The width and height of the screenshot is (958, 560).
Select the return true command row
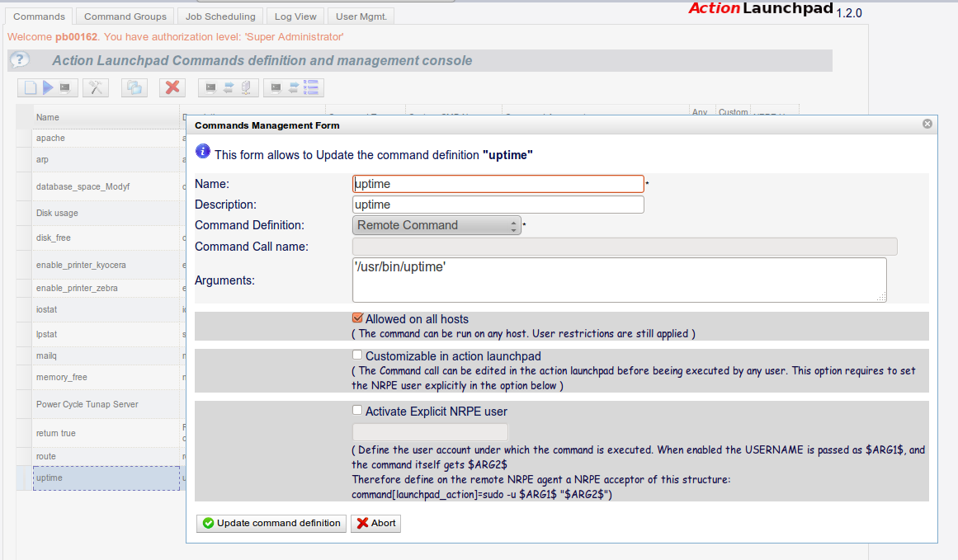pyautogui.click(x=106, y=433)
